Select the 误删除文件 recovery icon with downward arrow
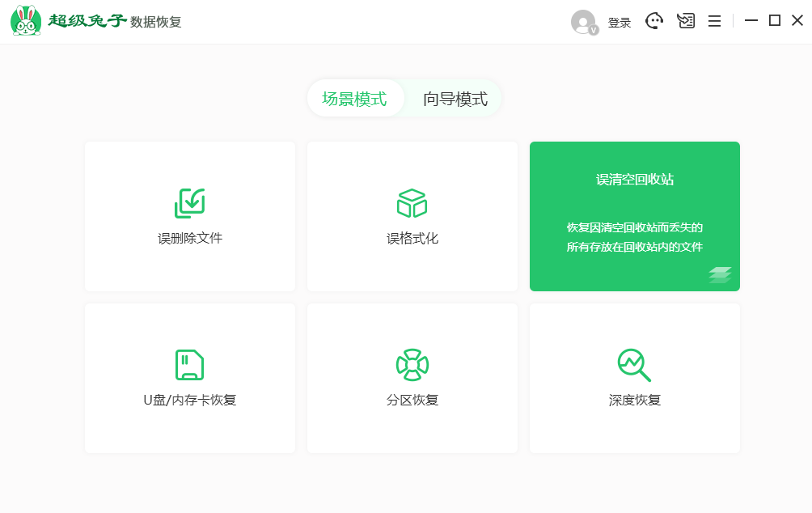The image size is (812, 513). click(189, 202)
